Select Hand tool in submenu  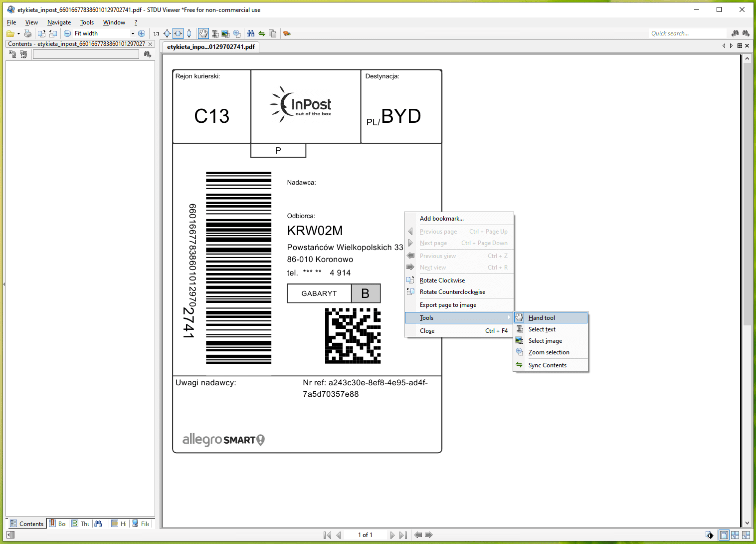click(x=551, y=318)
